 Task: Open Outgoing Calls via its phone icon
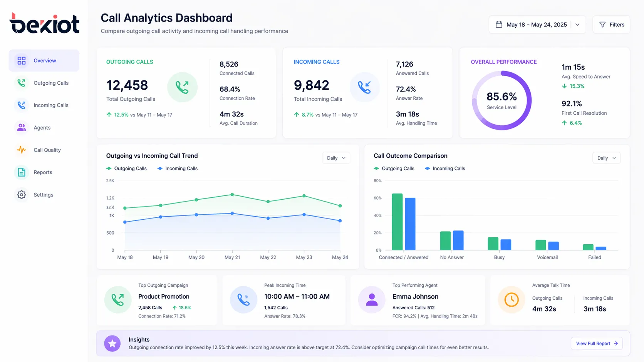[x=21, y=83]
